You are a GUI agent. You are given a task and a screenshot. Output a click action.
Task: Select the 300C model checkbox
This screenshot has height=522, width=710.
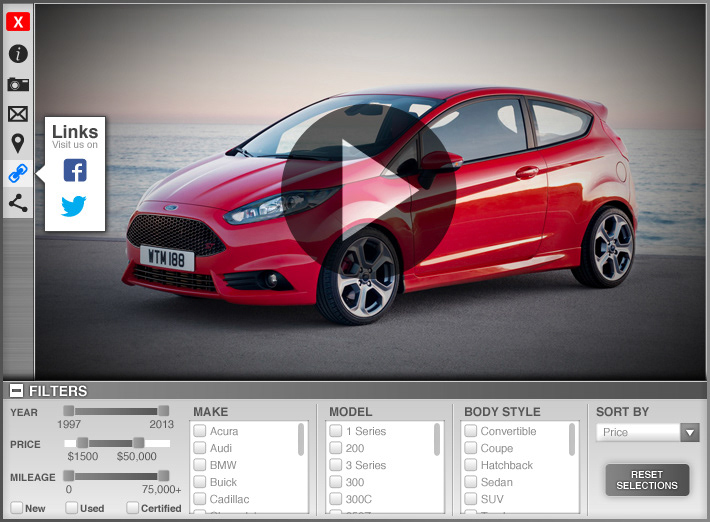(x=336, y=498)
